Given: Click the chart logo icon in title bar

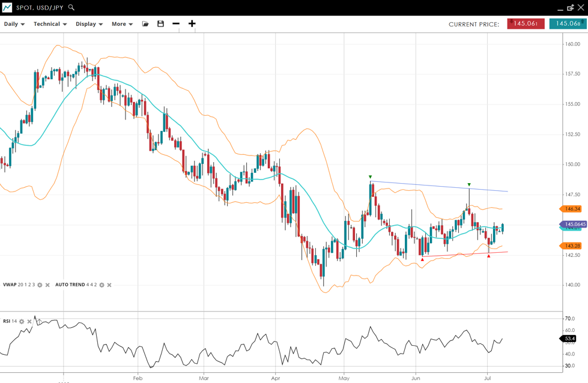Looking at the screenshot, I should 7,8.
